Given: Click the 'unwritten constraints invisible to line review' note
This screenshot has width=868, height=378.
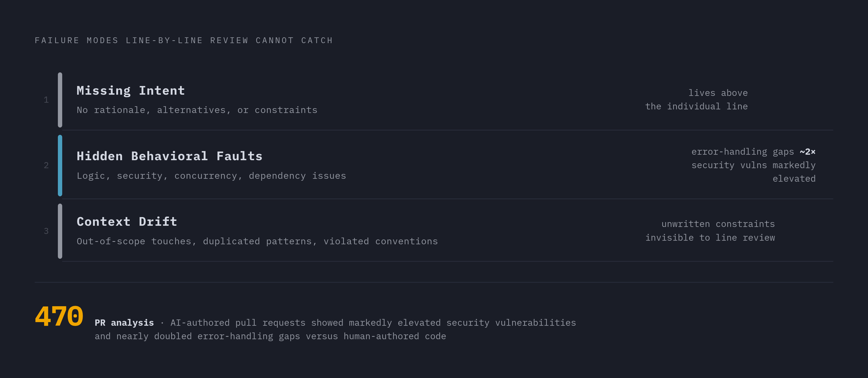Looking at the screenshot, I should [710, 231].
